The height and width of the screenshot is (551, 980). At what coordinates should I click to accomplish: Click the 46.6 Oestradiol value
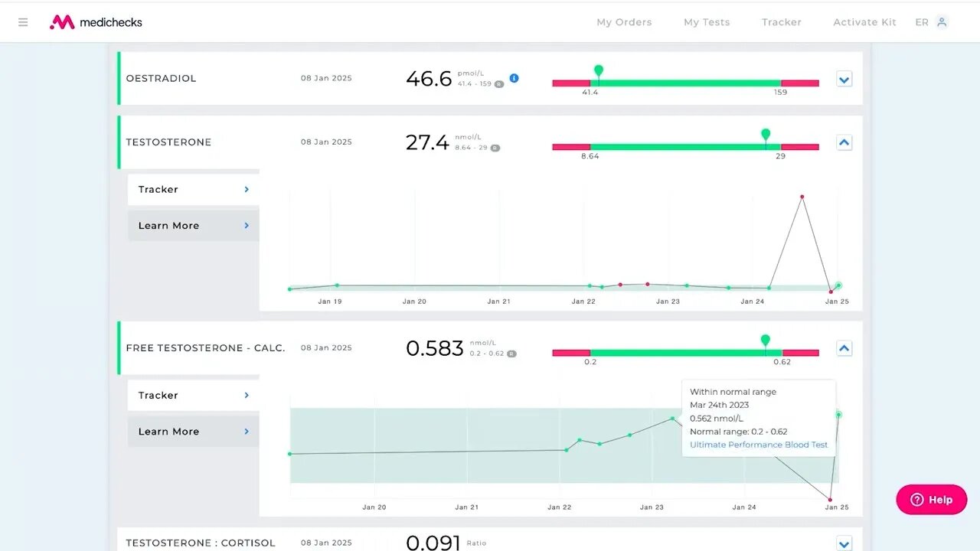click(x=429, y=79)
